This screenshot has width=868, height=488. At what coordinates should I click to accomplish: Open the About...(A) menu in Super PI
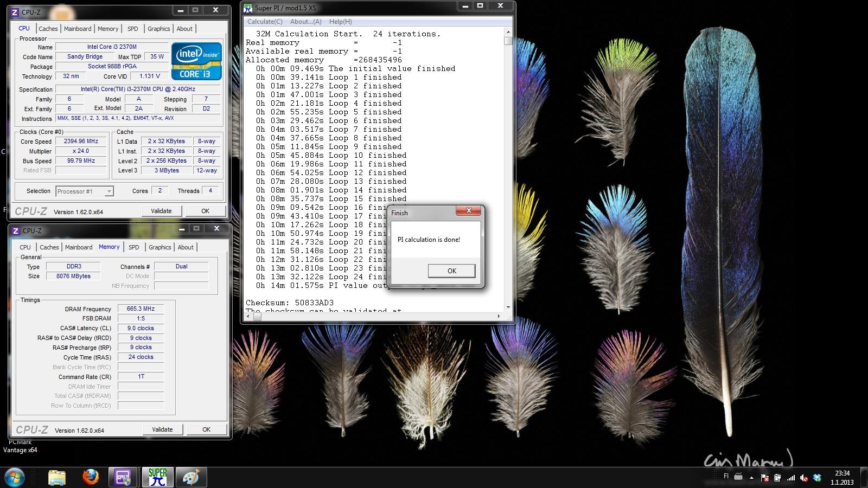pos(306,22)
